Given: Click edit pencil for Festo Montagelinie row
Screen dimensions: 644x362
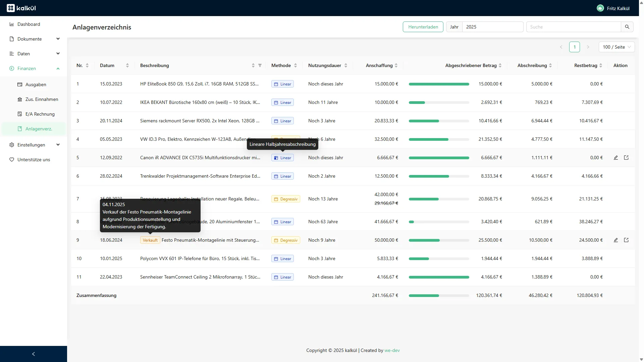Looking at the screenshot, I should pyautogui.click(x=616, y=240).
